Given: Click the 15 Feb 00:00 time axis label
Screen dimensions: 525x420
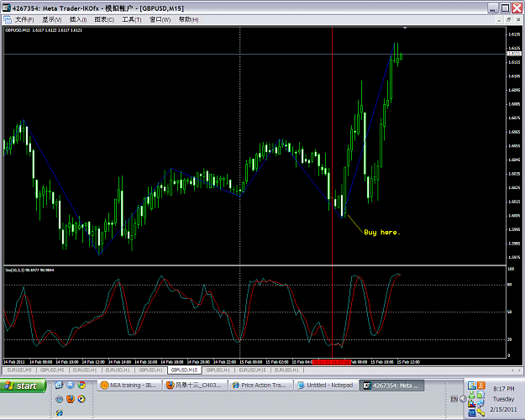Looking at the screenshot, I should [x=251, y=362].
